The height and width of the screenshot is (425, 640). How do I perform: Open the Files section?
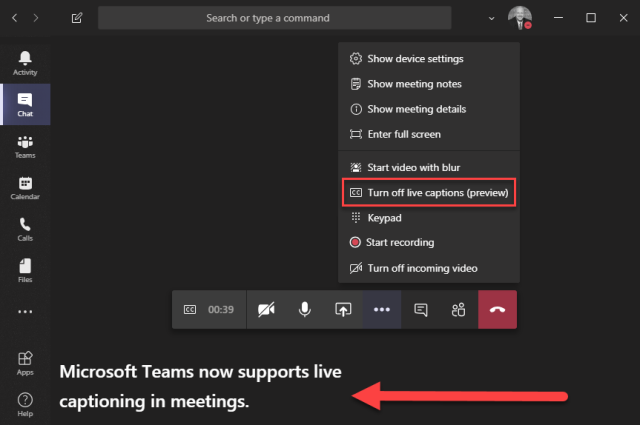[25, 270]
